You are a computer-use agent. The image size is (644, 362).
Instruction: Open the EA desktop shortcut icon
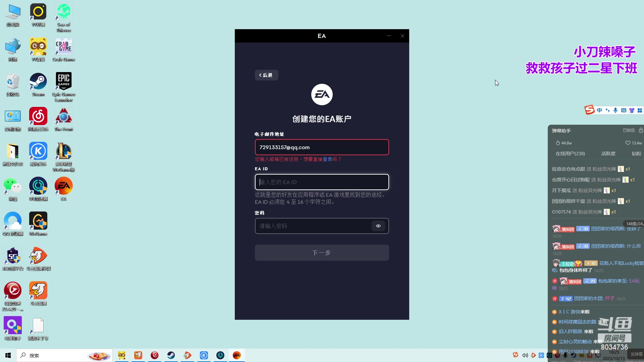point(64,189)
